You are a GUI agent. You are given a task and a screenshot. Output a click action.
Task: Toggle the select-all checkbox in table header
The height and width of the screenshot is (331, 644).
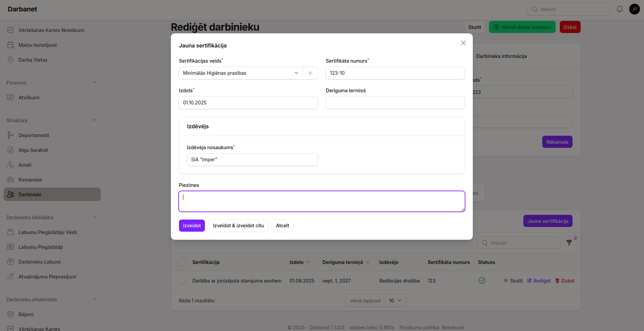[182, 263]
